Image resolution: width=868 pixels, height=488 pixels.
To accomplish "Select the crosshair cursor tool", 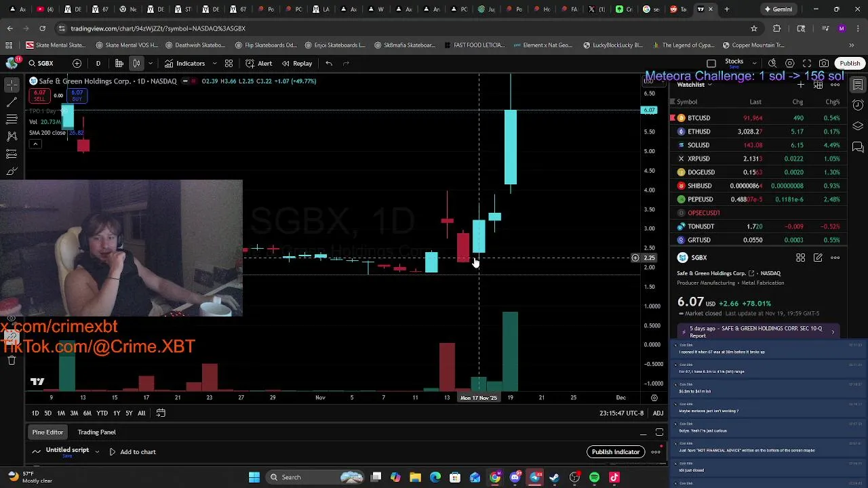I will 12,85.
